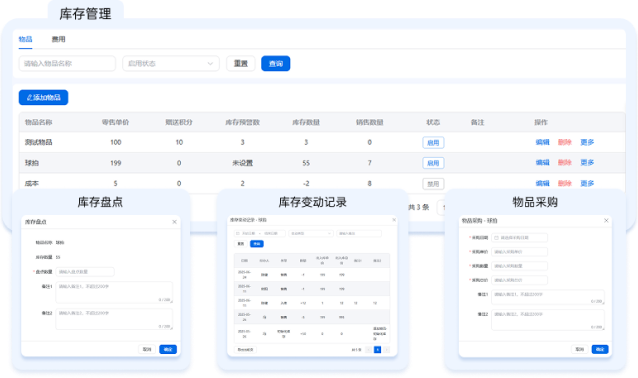
Task: Focus the 盘点数量 input in 库存盘点 dialog
Action: click(85, 271)
